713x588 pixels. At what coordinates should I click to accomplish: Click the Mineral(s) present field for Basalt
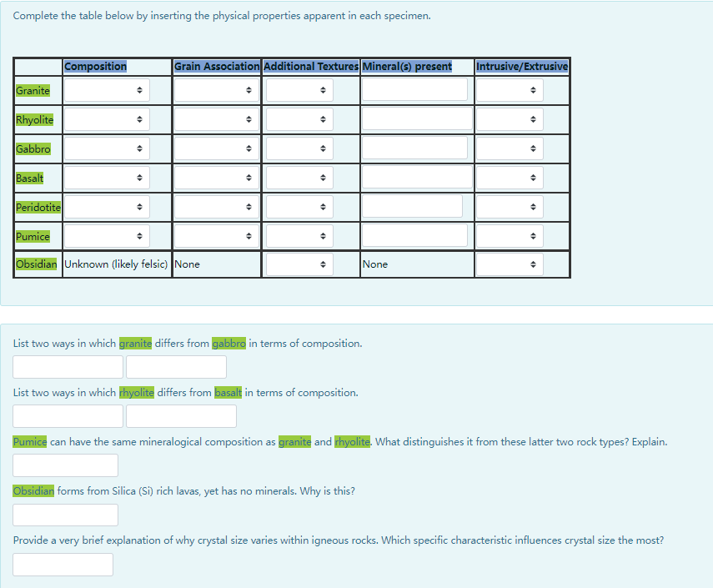pos(414,177)
